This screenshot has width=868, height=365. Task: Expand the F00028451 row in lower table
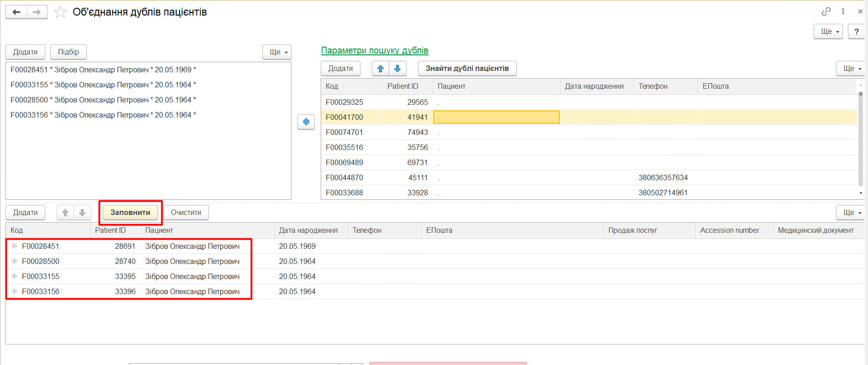click(15, 246)
